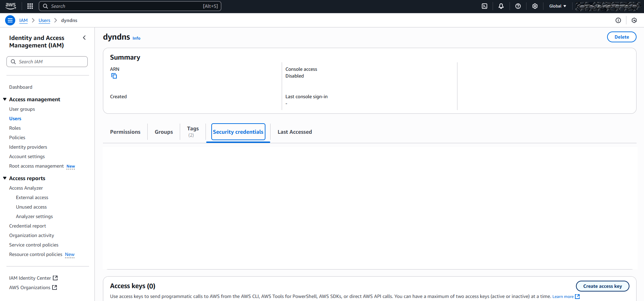Open Unused access in the sidebar

[31, 207]
